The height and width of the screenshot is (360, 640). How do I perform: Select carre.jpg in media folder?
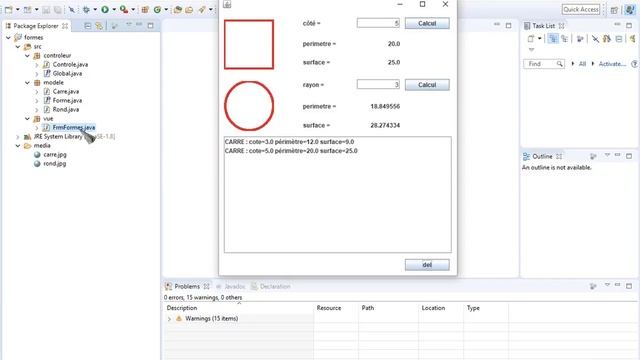pos(55,155)
